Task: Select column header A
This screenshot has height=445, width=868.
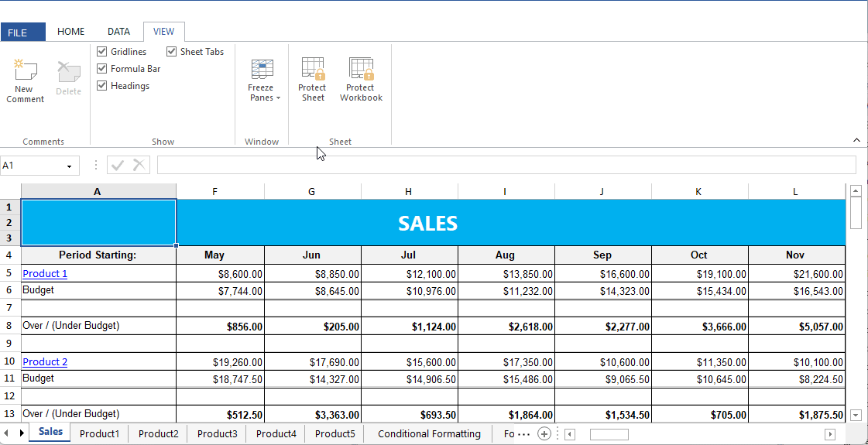Action: [x=98, y=191]
